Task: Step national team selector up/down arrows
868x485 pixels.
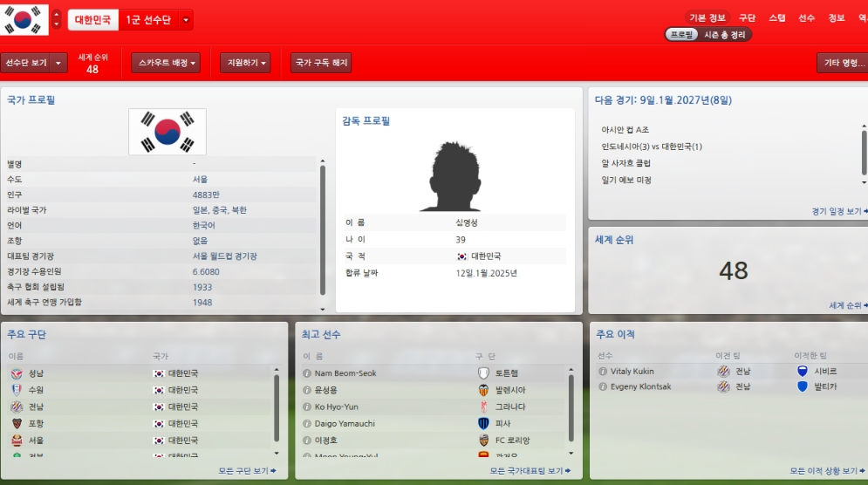Action: coord(57,19)
